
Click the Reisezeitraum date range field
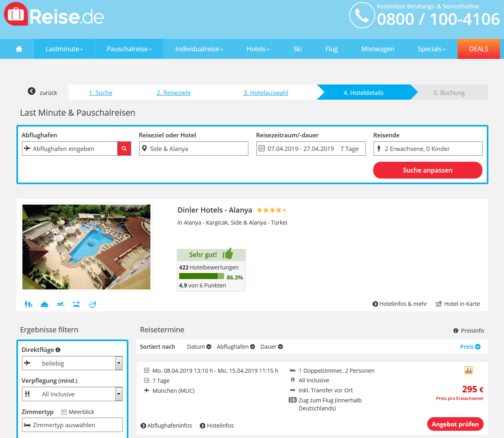311,149
